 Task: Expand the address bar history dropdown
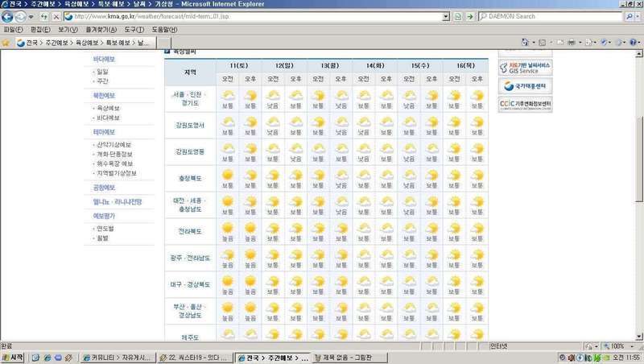click(446, 16)
